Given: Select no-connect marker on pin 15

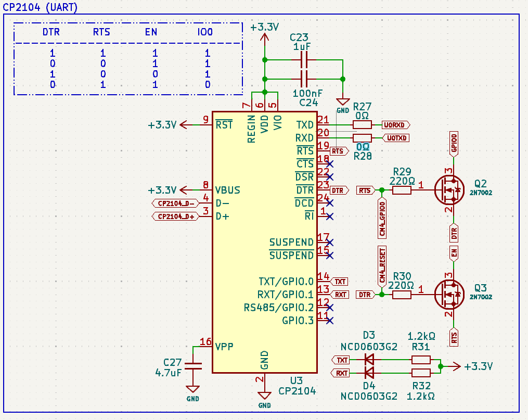Looking at the screenshot, I should pos(330,256).
